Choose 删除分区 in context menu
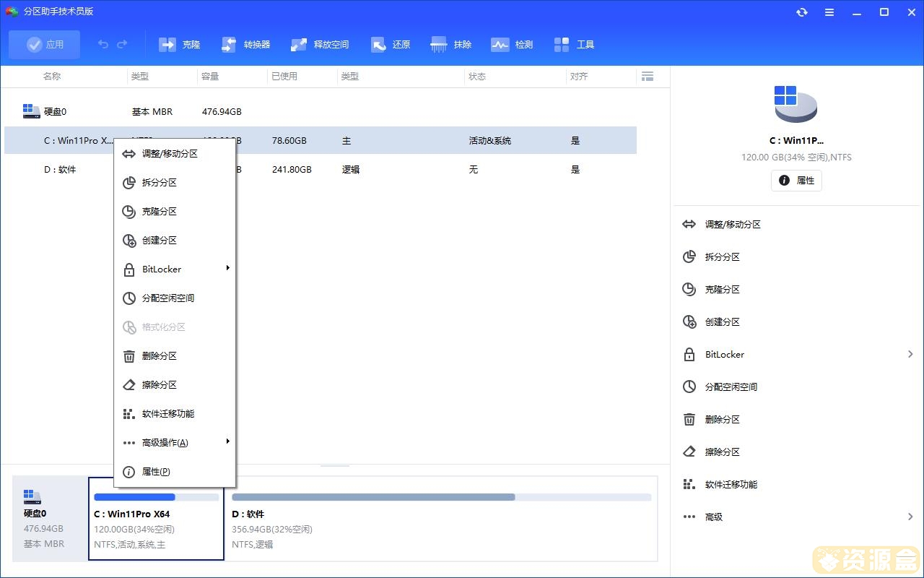Screen dimensions: 924x578 (175, 355)
